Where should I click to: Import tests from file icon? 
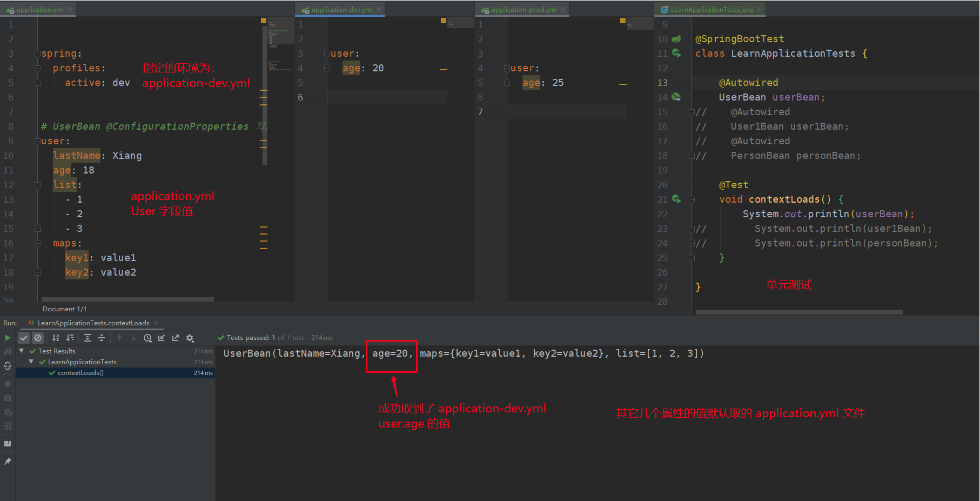pos(162,338)
